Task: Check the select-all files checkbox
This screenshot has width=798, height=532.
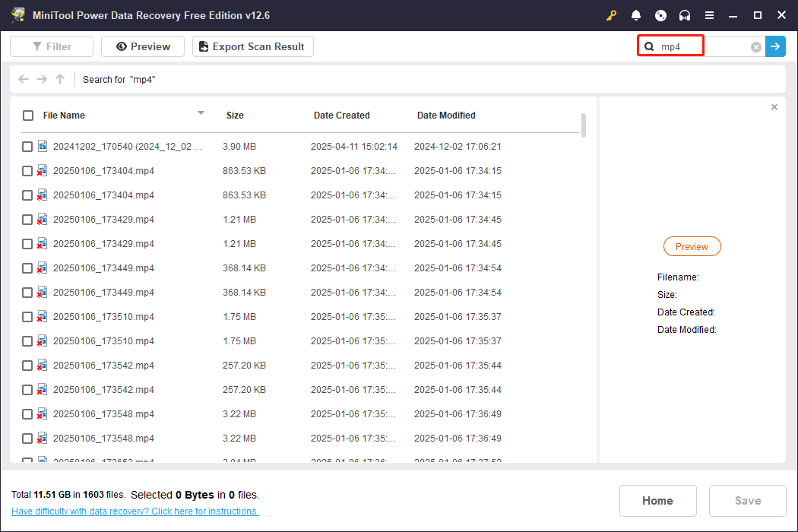Action: 28,115
